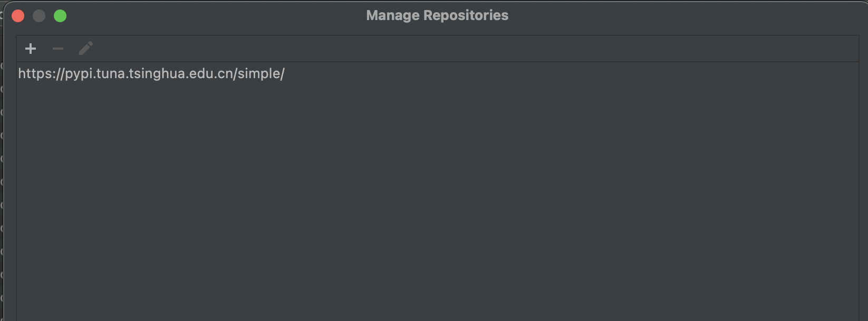Click the Manage Repositories title text
The image size is (868, 321).
[437, 15]
